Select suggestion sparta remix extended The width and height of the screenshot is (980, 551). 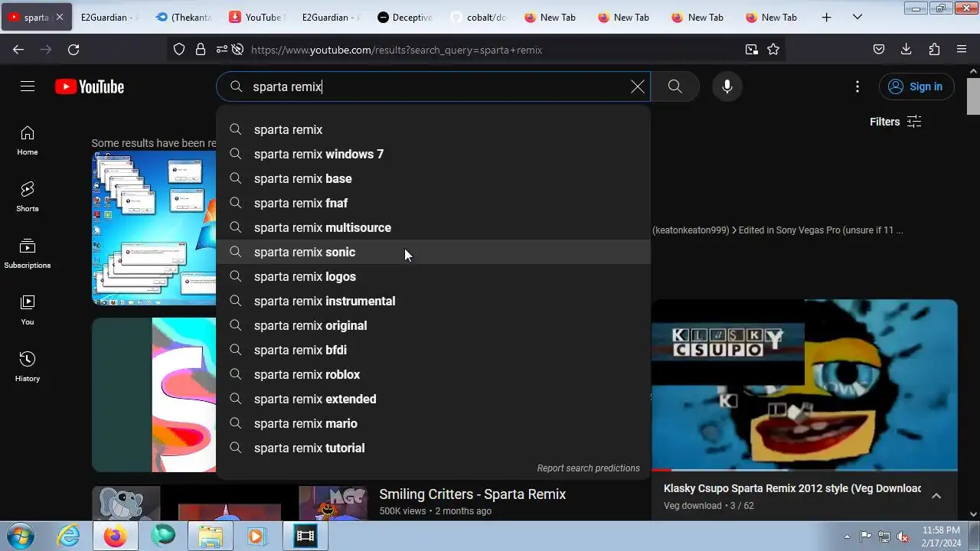point(433,399)
